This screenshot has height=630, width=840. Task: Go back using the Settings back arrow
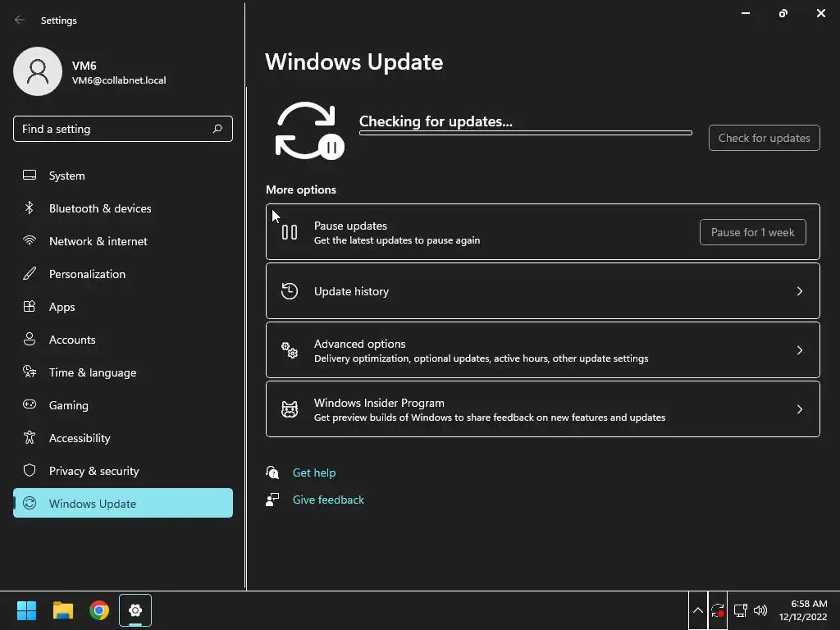20,20
